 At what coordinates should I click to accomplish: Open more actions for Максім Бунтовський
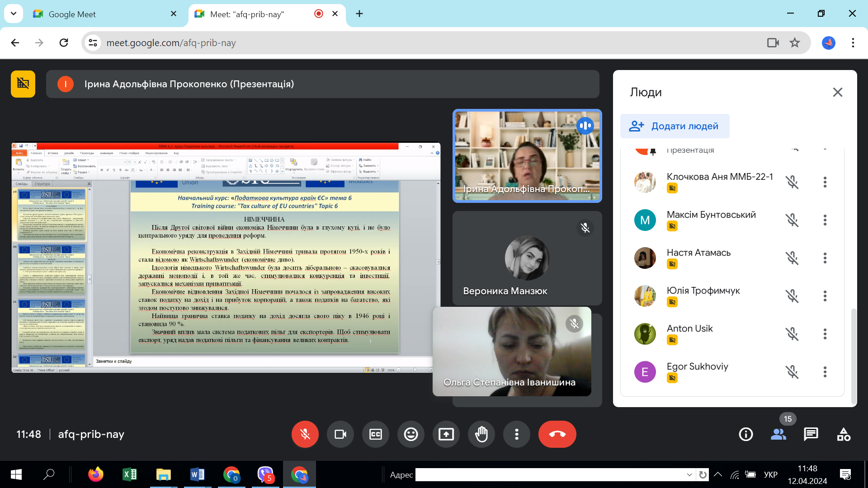pyautogui.click(x=825, y=220)
